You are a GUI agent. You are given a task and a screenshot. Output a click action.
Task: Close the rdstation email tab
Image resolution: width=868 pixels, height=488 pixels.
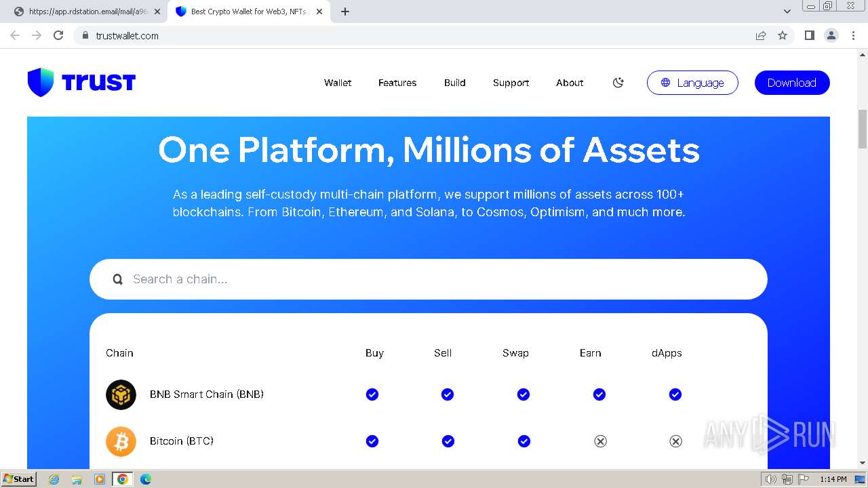point(158,12)
